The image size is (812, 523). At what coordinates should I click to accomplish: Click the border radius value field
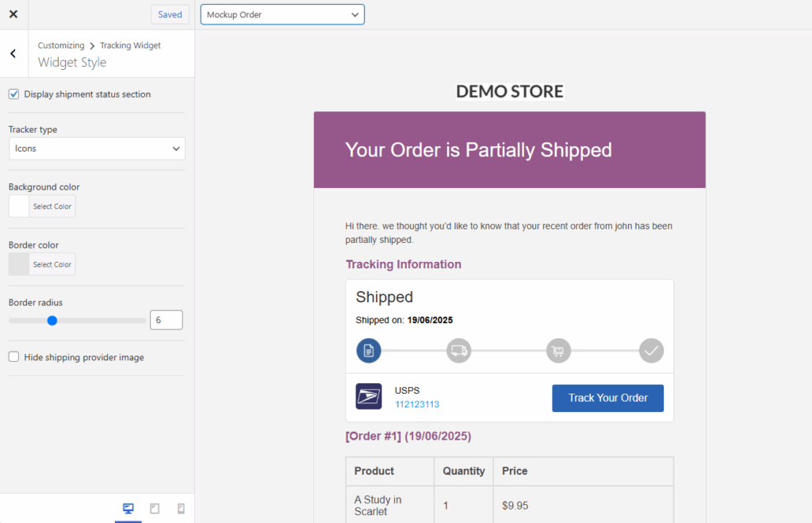pyautogui.click(x=166, y=319)
